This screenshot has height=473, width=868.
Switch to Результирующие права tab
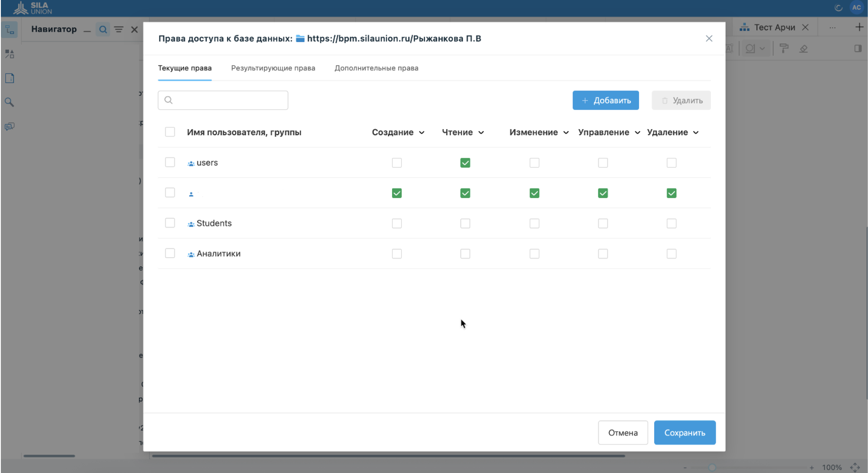point(273,68)
